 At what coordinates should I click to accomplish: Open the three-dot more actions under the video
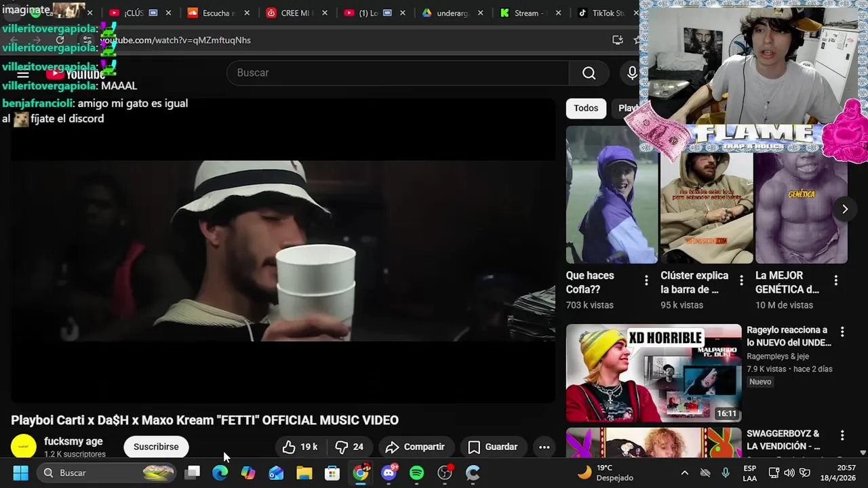pyautogui.click(x=544, y=447)
